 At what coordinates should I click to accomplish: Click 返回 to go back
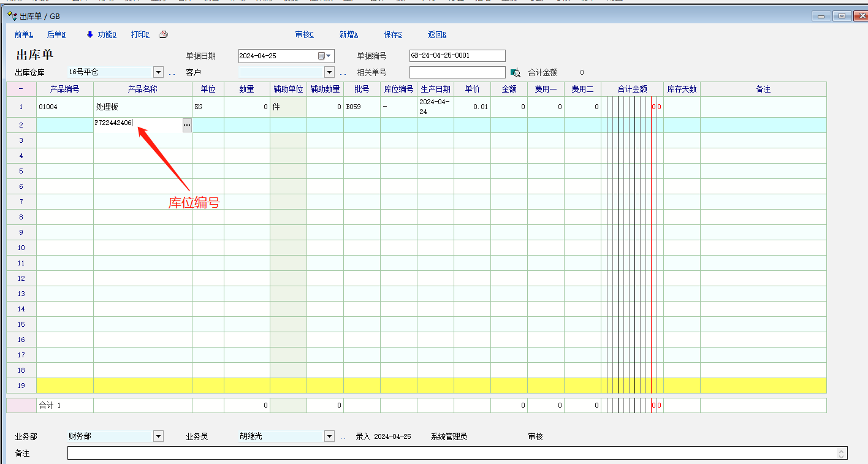click(x=436, y=35)
